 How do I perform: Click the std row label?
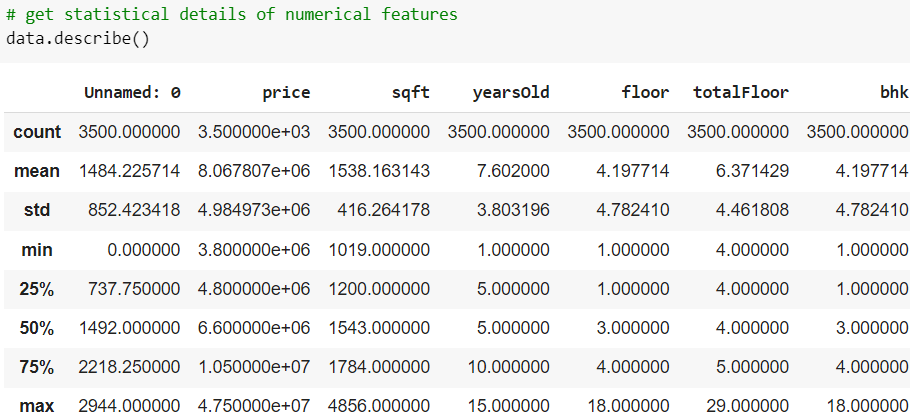click(37, 210)
